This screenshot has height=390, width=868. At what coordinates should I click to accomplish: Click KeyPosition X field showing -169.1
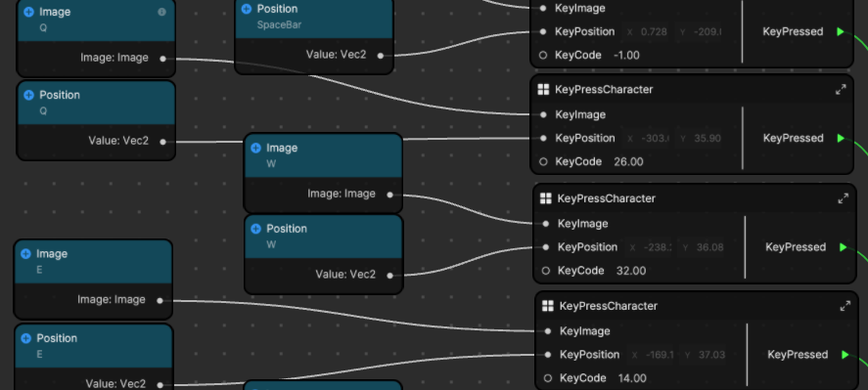[x=652, y=355]
